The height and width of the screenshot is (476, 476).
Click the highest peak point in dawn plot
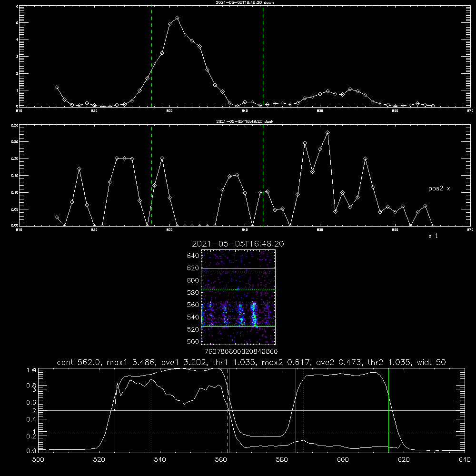[x=177, y=18]
